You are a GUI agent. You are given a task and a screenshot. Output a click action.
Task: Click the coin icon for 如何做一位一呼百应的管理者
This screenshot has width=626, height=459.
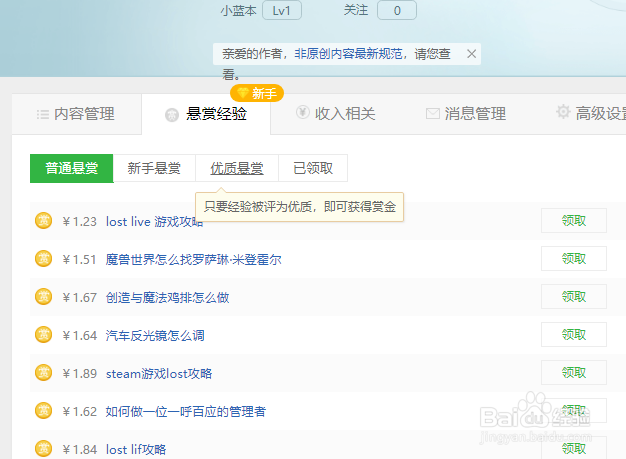point(44,410)
